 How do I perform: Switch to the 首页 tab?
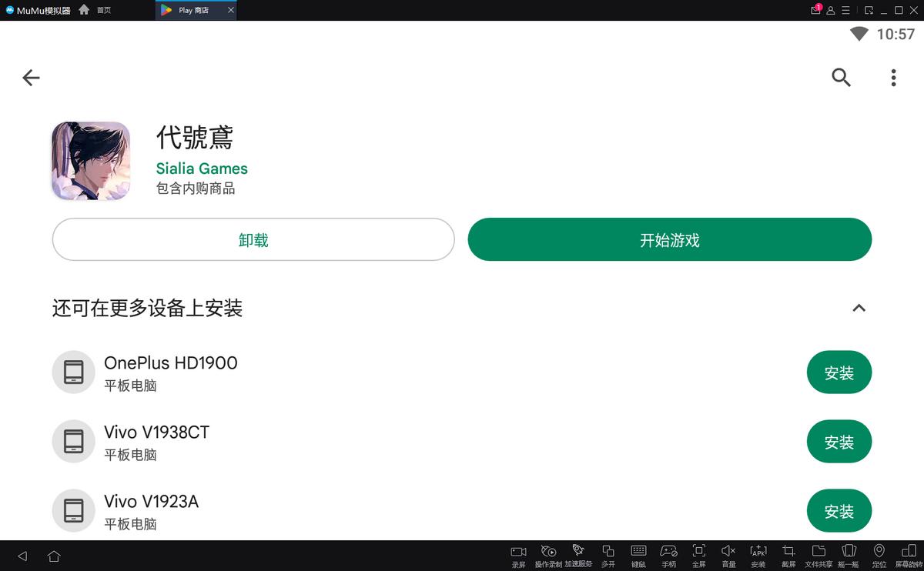[99, 10]
